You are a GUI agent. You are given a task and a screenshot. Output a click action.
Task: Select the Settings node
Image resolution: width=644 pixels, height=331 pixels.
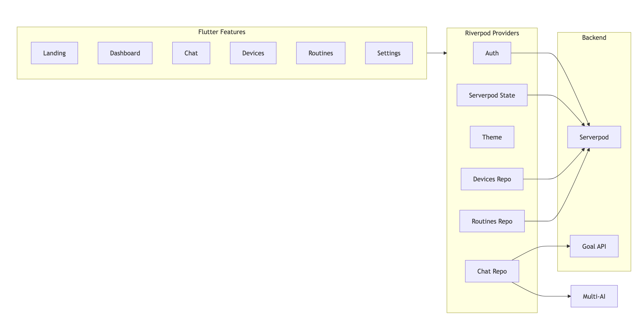click(389, 53)
